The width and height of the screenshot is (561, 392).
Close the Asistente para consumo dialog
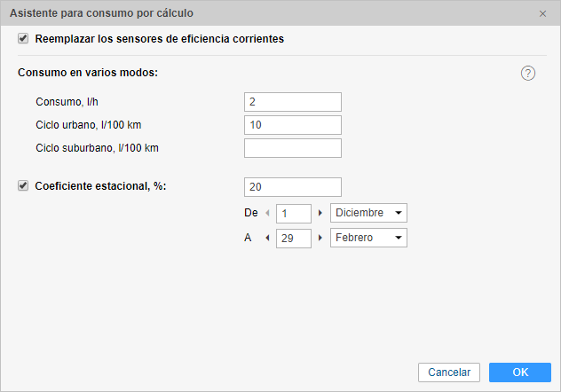click(542, 13)
